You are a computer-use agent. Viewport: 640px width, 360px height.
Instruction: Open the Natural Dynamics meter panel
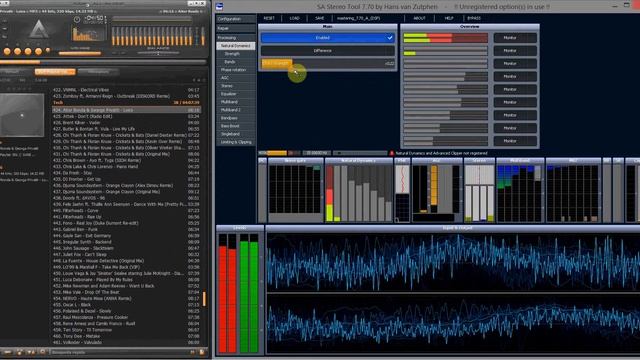tap(358, 190)
